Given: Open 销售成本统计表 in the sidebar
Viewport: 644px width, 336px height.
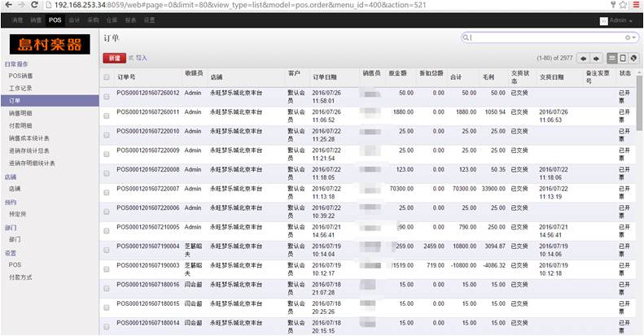Looking at the screenshot, I should click(28, 138).
